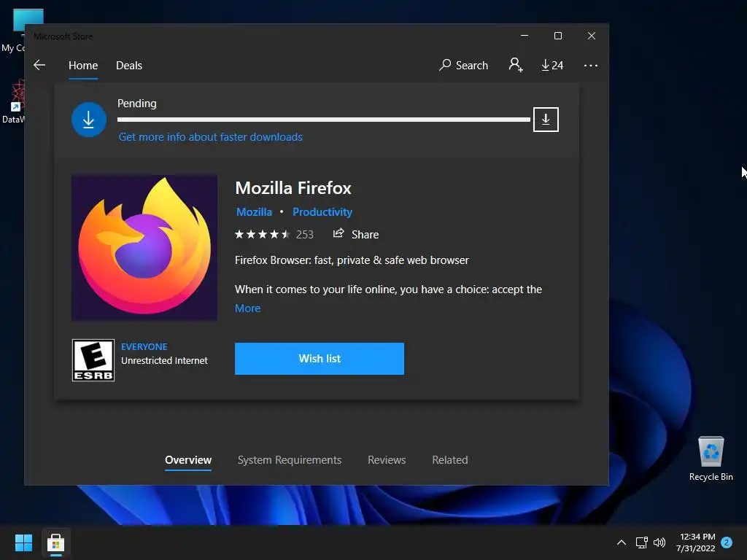Open the three-dot See more menu
Screen dimensions: 747x560
point(591,66)
